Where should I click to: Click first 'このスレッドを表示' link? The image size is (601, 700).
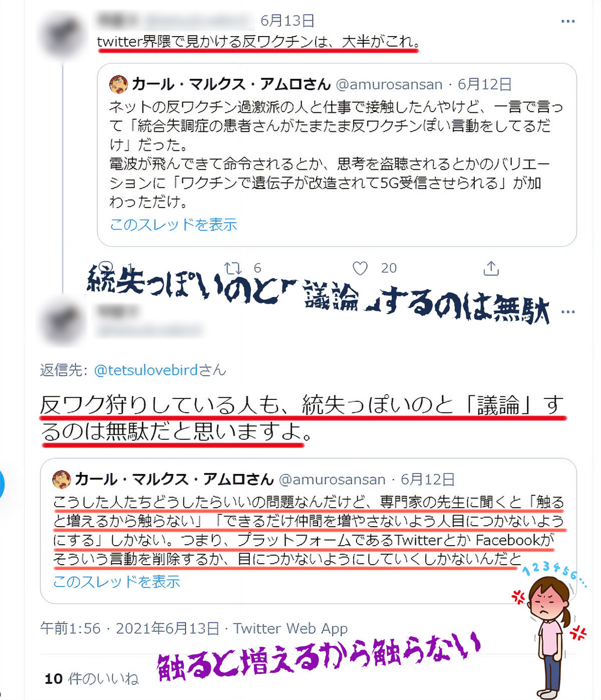click(173, 224)
